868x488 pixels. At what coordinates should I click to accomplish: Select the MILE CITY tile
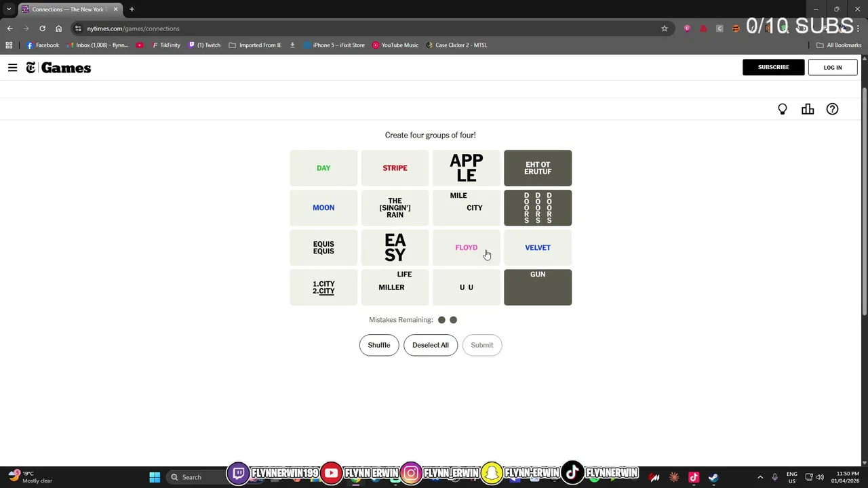(x=467, y=207)
